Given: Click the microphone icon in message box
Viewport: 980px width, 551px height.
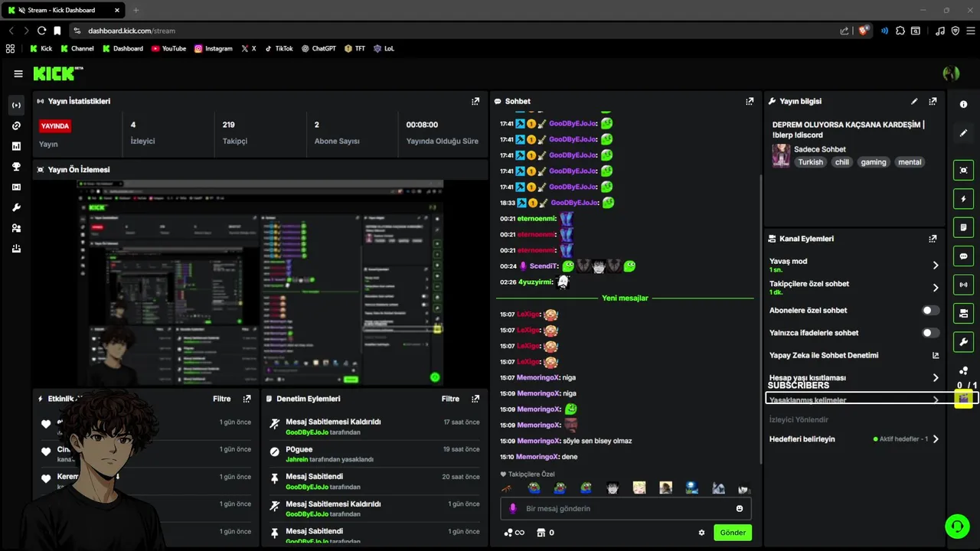Looking at the screenshot, I should [513, 509].
